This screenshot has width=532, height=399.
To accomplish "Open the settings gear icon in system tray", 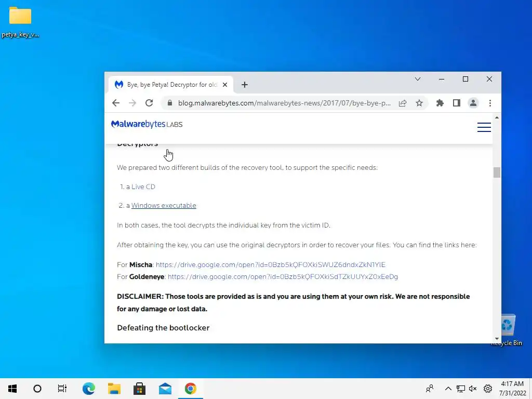I will (487, 389).
